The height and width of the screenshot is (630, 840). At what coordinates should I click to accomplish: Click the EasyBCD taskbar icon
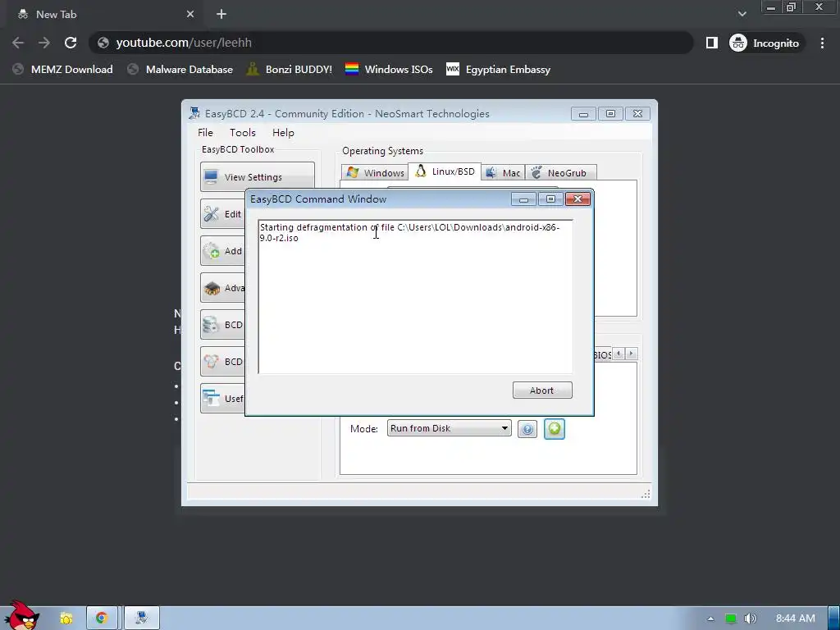click(x=141, y=619)
